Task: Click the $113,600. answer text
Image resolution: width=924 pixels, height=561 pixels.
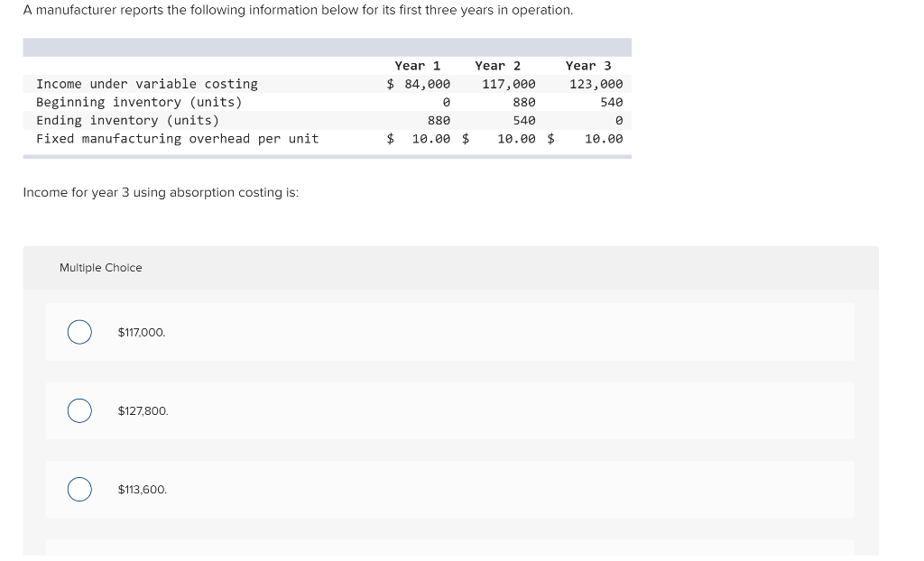Action: pyautogui.click(x=143, y=490)
